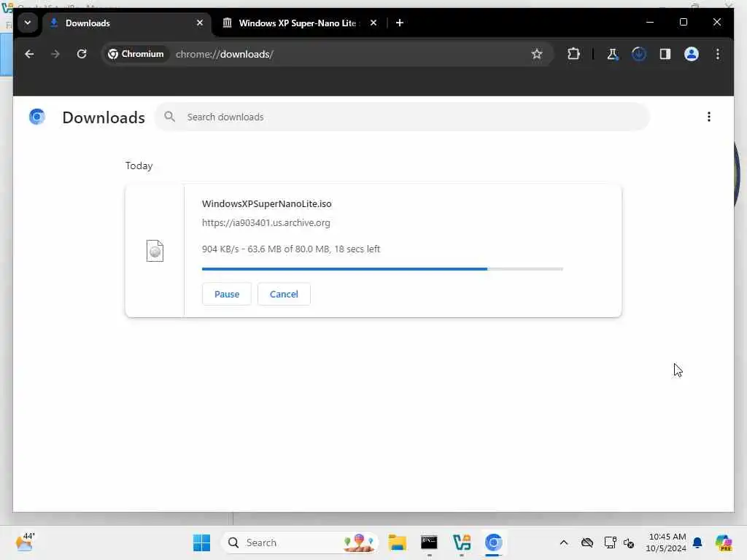Click WindowsXPSuperNanoLite.iso file name
747x560 pixels.
(267, 204)
